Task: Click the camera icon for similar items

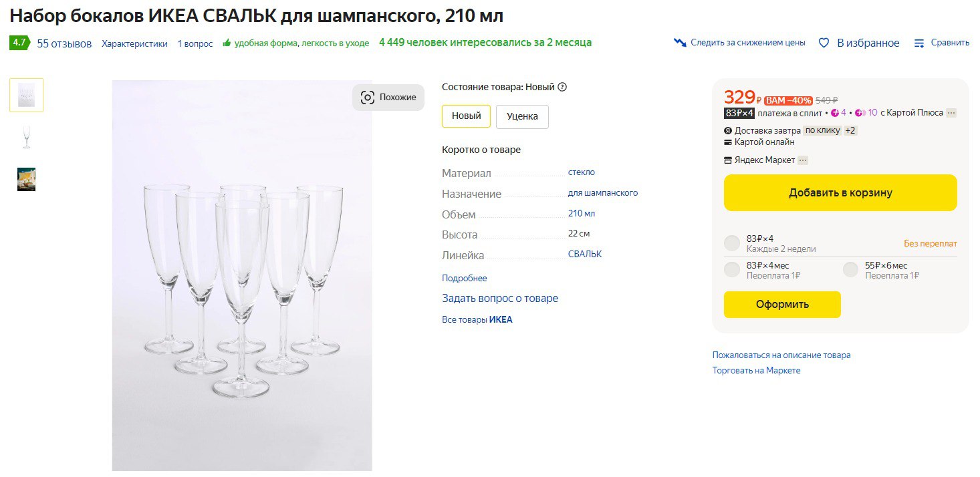Action: tap(368, 98)
